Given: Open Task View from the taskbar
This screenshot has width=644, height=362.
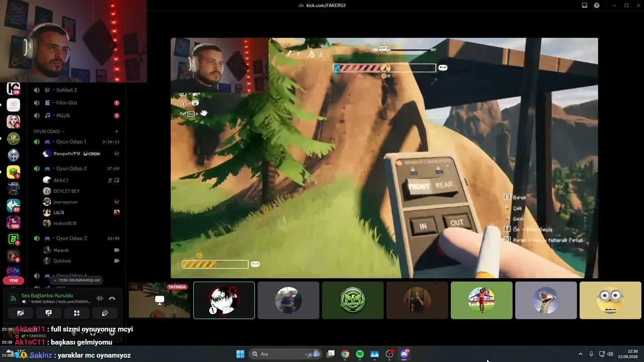Looking at the screenshot, I should point(331,354).
